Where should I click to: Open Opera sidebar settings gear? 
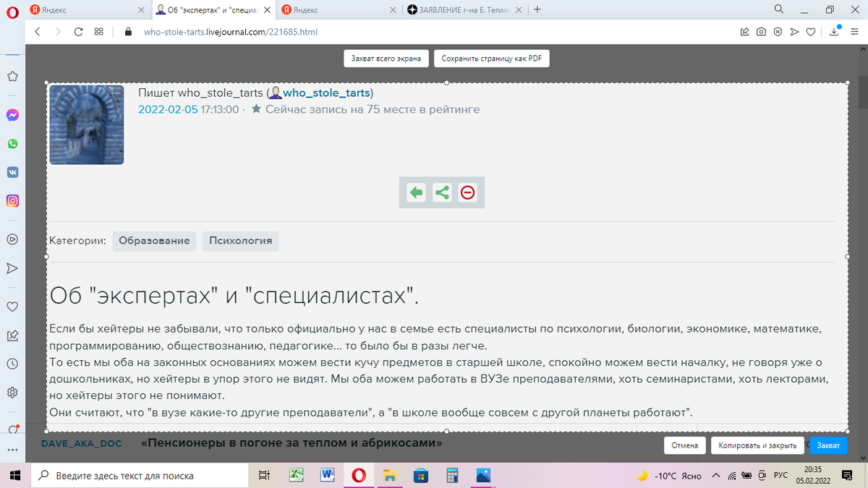tap(12, 393)
